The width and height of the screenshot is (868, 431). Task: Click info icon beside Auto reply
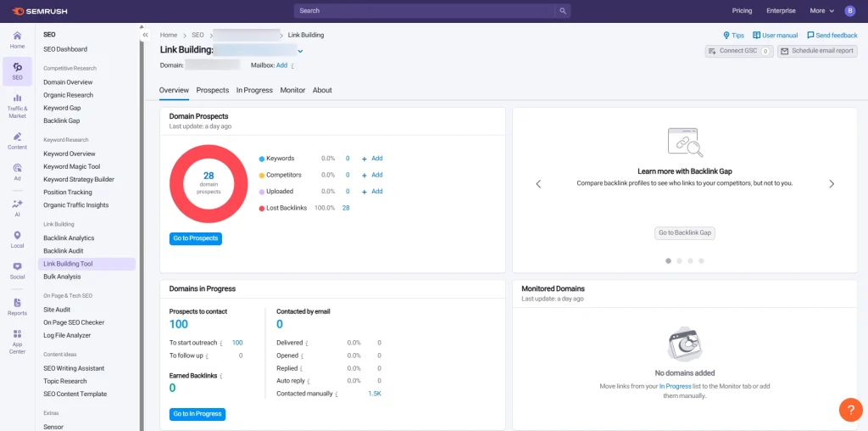(309, 381)
